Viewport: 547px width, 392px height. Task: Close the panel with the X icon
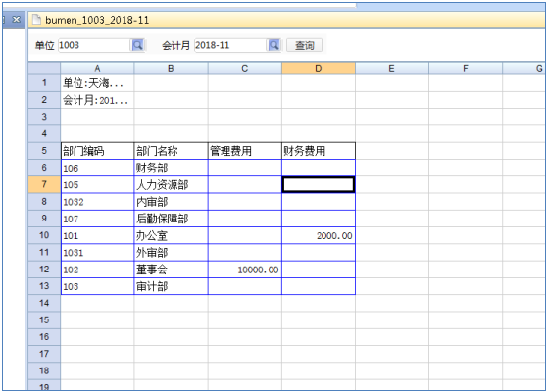pos(16,20)
